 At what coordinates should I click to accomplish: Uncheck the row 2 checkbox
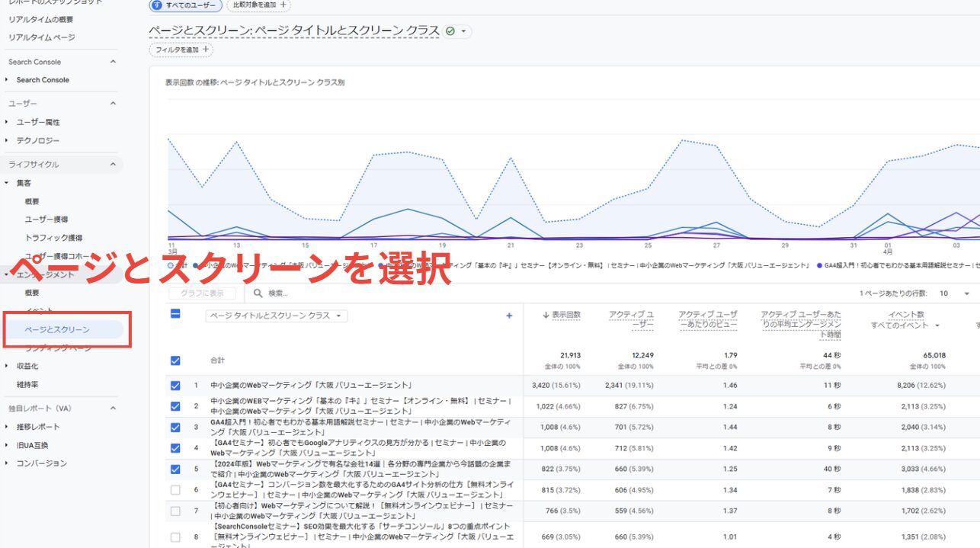click(x=175, y=406)
